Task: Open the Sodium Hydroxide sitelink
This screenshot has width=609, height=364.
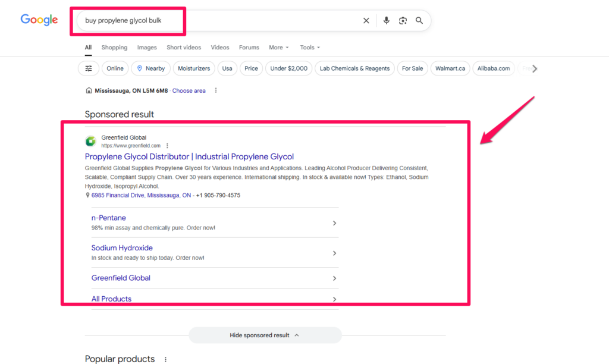Action: 122,248
